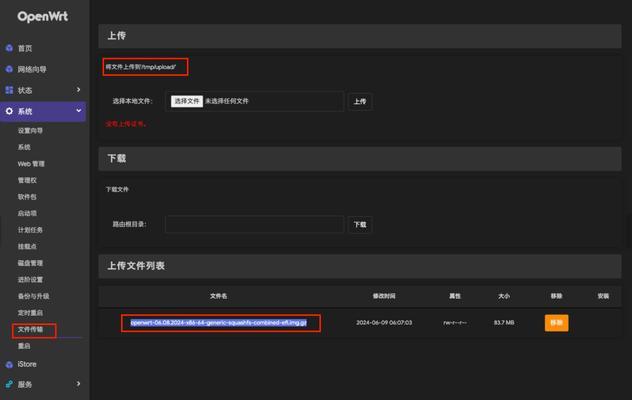Open Web 管理 page
This screenshot has width=632, height=400.
pos(31,164)
